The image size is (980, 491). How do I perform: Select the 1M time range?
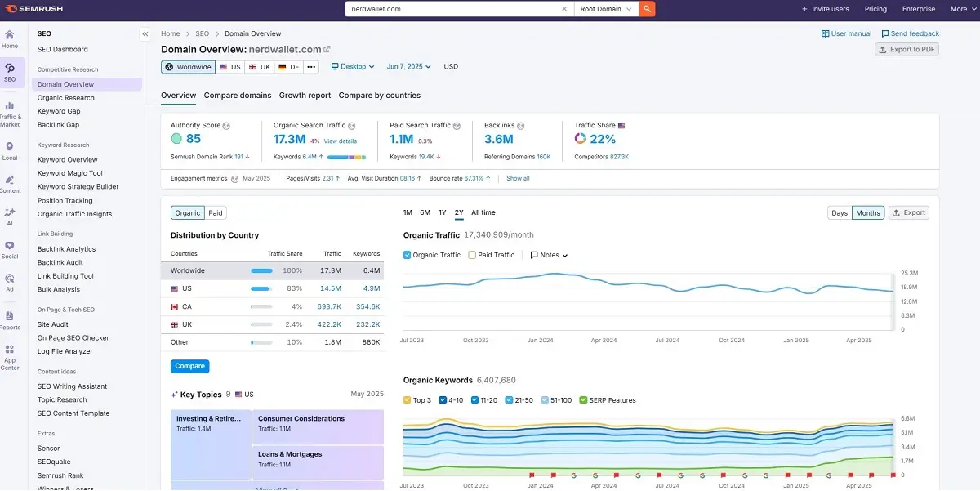[x=408, y=212]
